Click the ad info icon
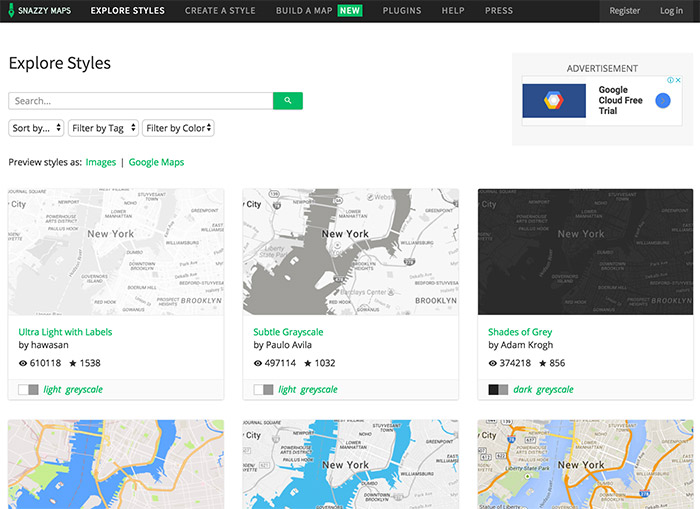The image size is (700, 509). pos(670,80)
